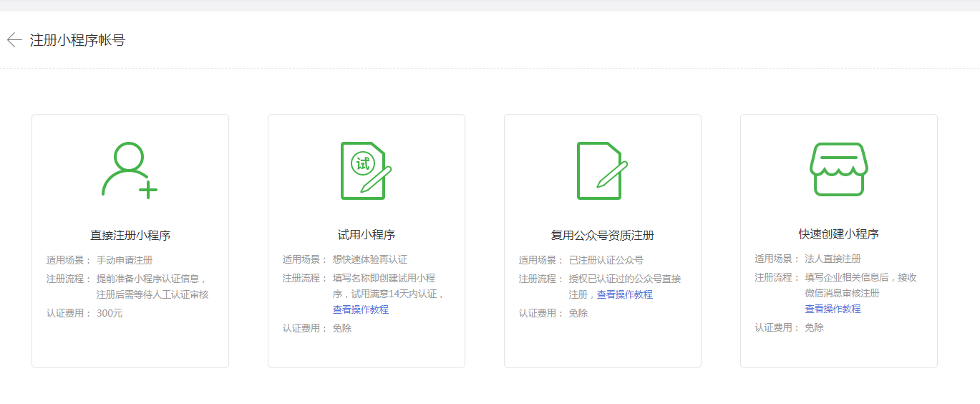Click the 法人直接注册 scenario text
980x404 pixels.
click(833, 259)
